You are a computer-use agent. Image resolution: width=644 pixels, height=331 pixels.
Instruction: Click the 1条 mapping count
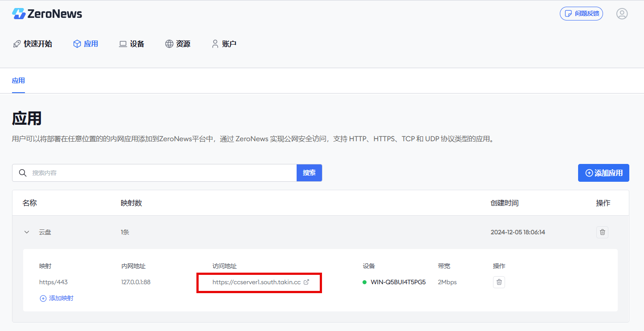tap(125, 232)
